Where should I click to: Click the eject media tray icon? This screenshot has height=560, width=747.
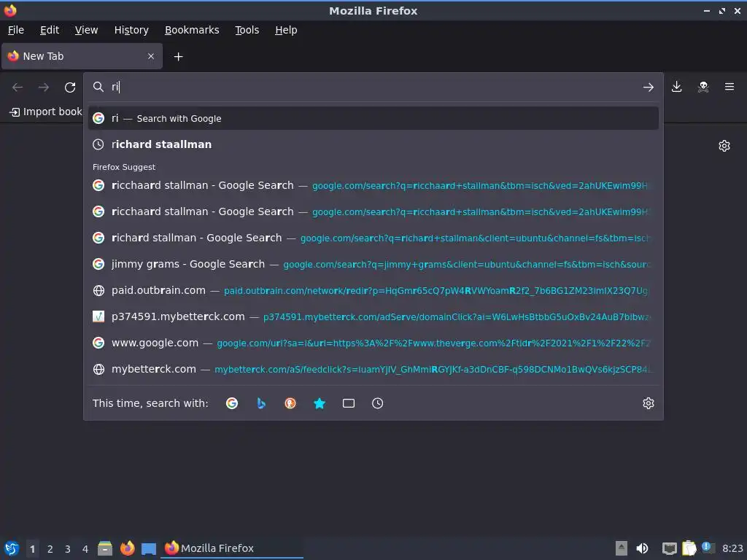click(x=622, y=548)
